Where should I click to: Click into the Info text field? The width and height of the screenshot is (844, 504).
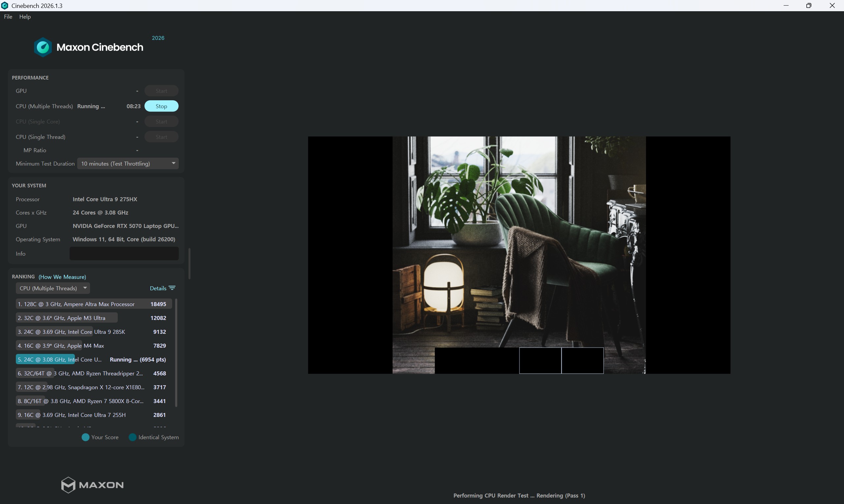click(x=124, y=254)
